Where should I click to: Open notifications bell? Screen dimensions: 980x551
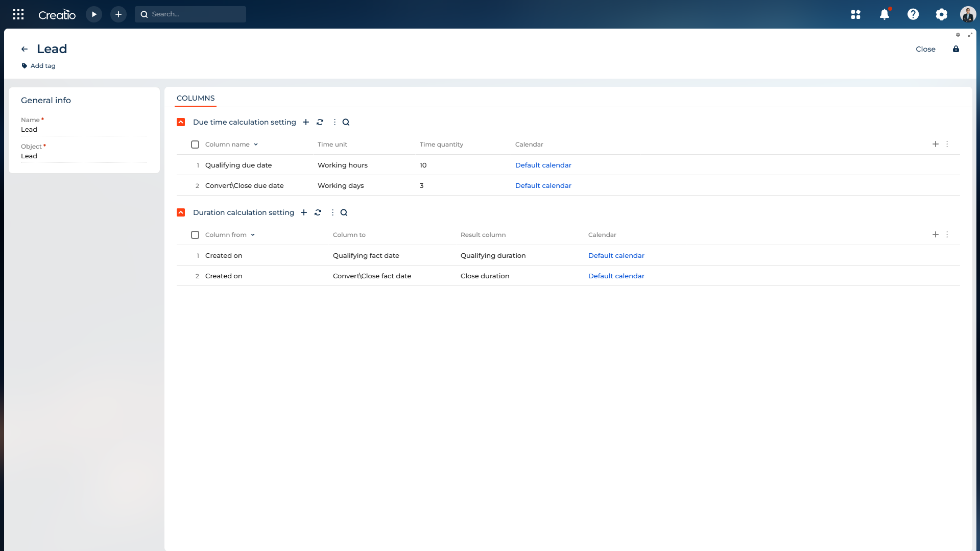coord(885,14)
